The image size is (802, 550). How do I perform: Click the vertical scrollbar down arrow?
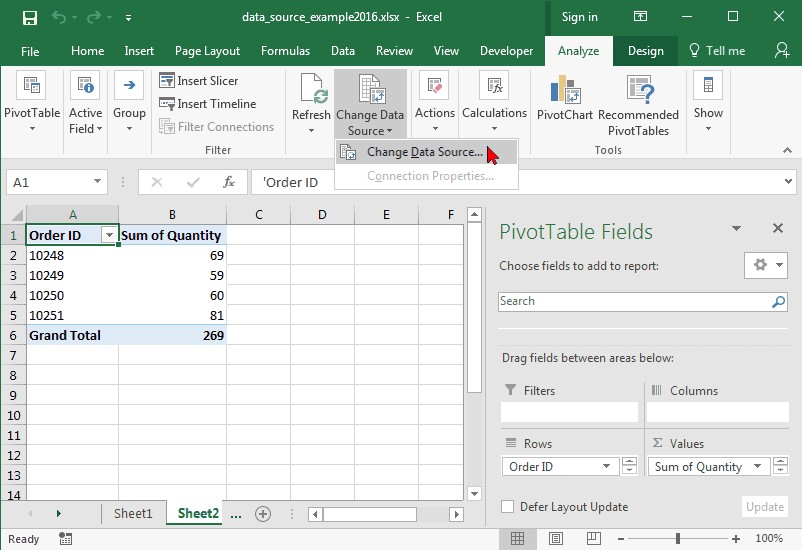(474, 493)
